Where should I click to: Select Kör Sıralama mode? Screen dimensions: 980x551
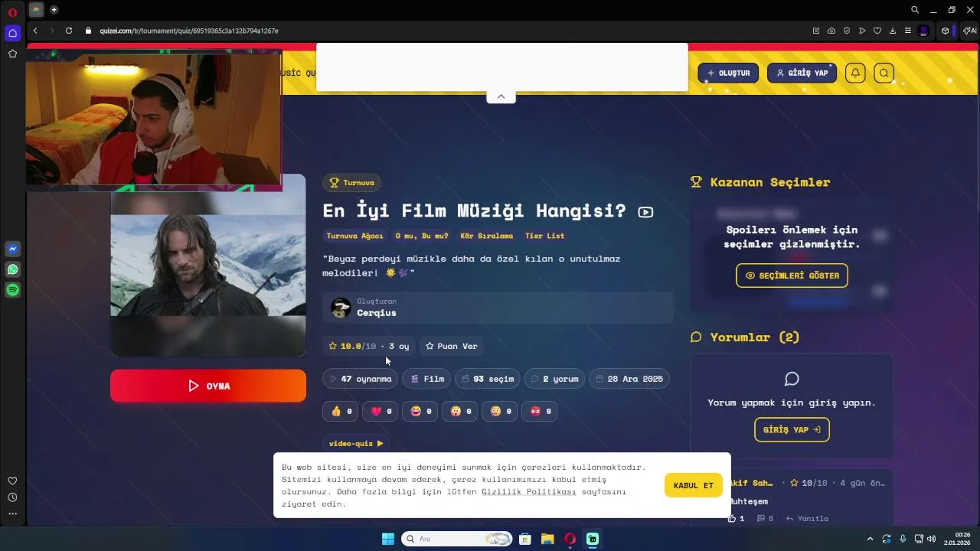click(x=487, y=236)
